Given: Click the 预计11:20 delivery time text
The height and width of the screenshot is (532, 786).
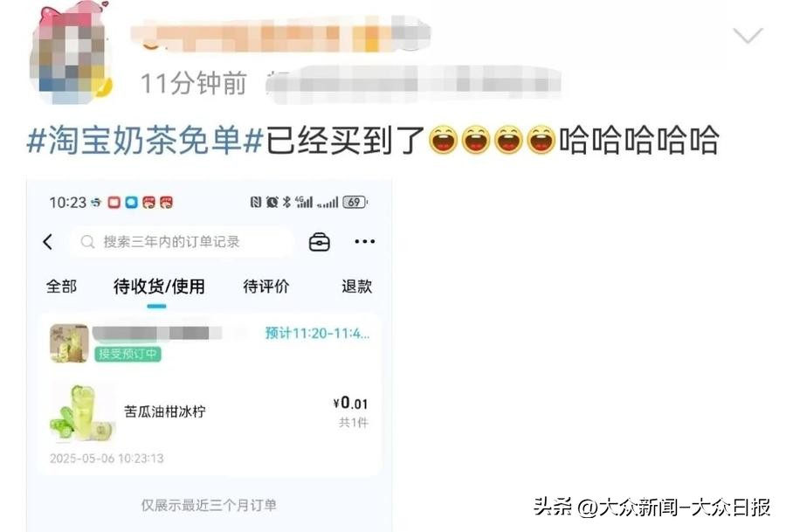Looking at the screenshot, I should coord(317,334).
